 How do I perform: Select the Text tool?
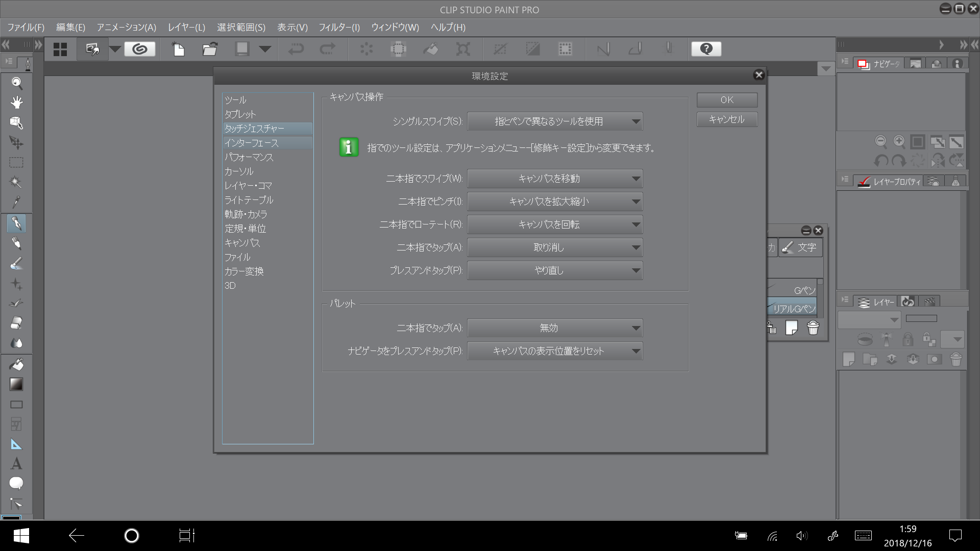(16, 464)
